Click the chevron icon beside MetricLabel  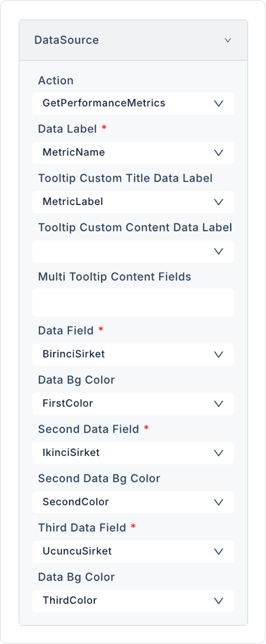pos(218,202)
